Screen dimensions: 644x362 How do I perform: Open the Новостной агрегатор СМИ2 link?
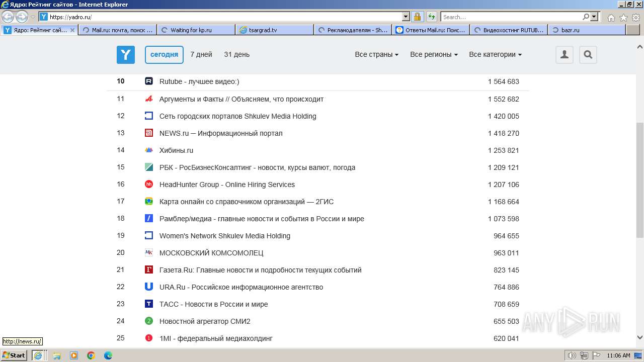pos(205,321)
